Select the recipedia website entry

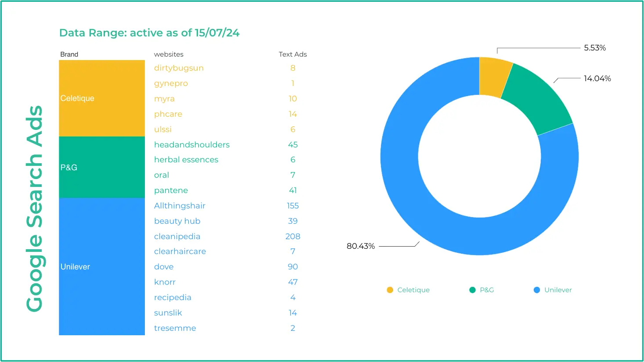173,297
